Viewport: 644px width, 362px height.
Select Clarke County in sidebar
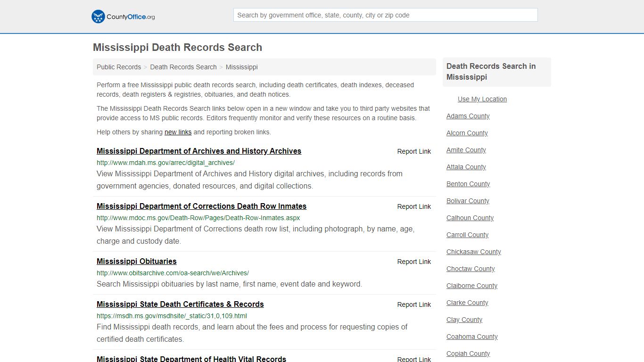467,303
